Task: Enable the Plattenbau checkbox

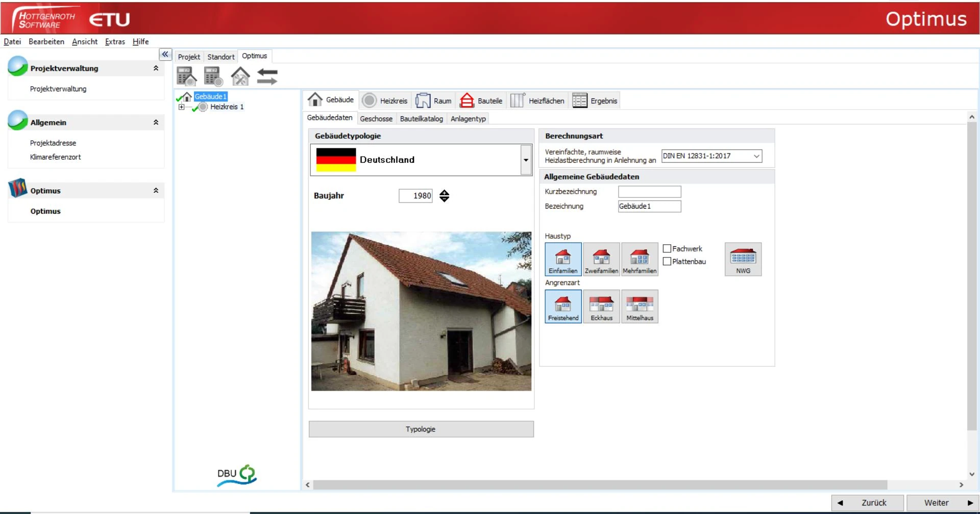Action: pyautogui.click(x=667, y=262)
